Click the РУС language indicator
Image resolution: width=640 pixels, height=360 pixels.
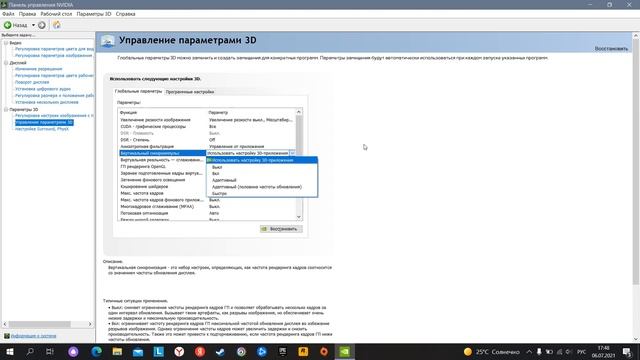[582, 352]
